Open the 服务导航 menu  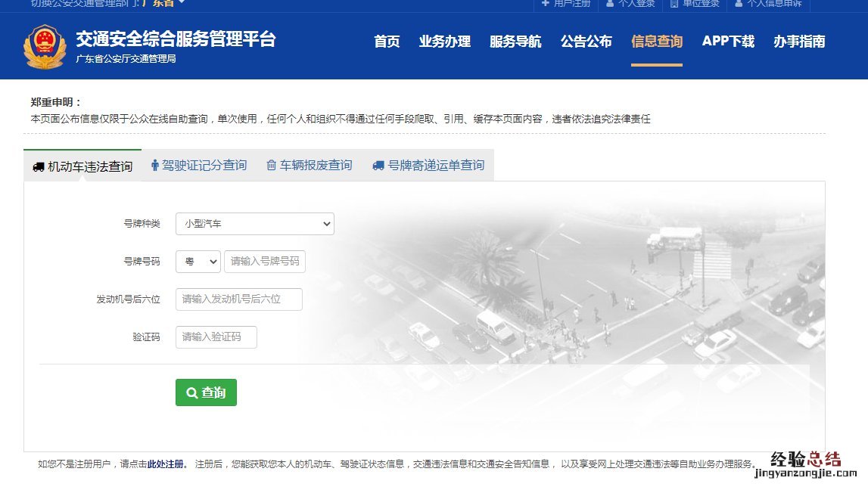(515, 42)
